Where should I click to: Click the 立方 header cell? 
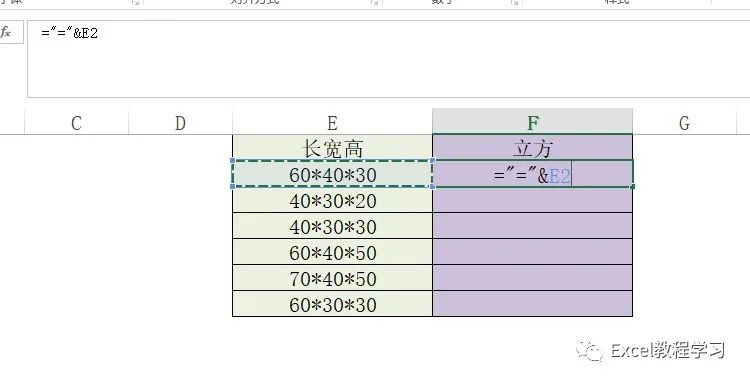[532, 148]
